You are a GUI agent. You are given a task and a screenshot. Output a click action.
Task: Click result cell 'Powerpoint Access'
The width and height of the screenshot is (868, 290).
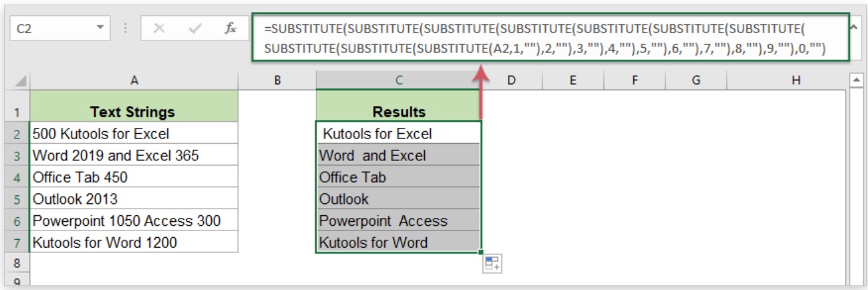pyautogui.click(x=399, y=220)
